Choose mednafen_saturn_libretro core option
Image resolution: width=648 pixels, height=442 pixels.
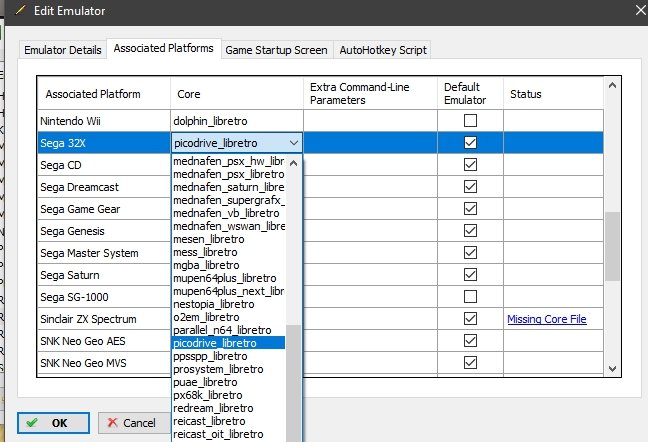(229, 187)
